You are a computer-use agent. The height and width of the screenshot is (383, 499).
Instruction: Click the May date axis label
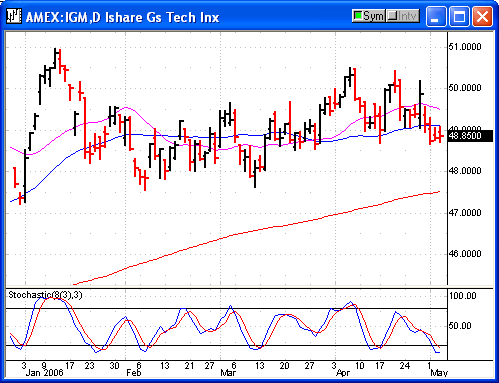pyautogui.click(x=439, y=373)
